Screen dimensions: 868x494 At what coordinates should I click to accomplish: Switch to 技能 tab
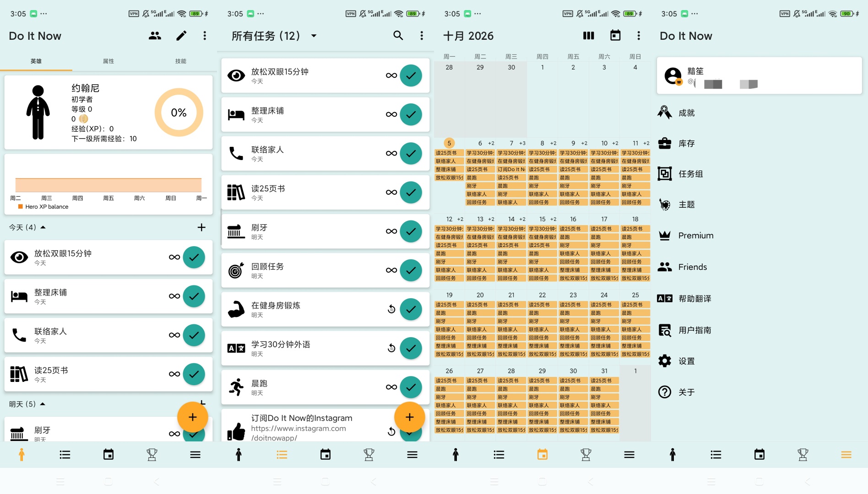tap(181, 61)
